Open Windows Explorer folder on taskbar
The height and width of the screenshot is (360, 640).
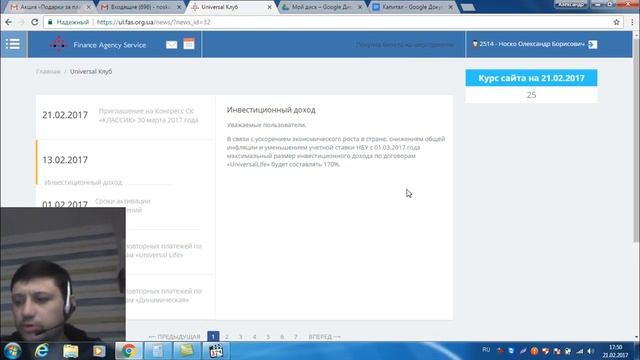pyautogui.click(x=71, y=351)
